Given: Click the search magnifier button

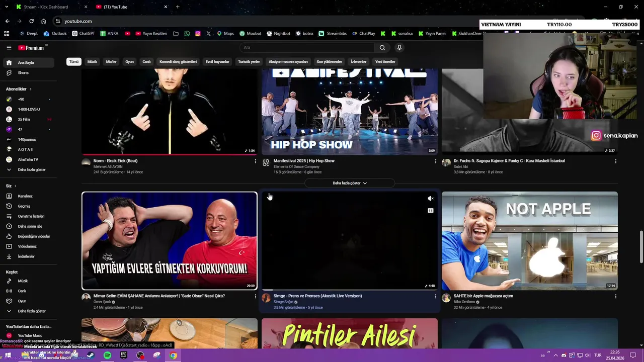Looking at the screenshot, I should 382,48.
